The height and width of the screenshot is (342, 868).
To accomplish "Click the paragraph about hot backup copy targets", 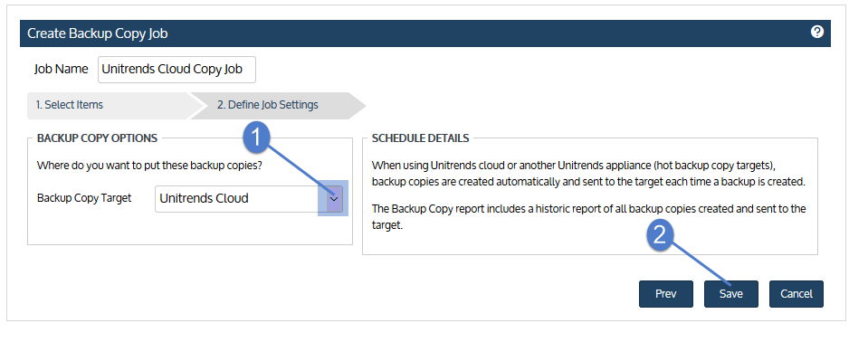I will pyautogui.click(x=588, y=174).
